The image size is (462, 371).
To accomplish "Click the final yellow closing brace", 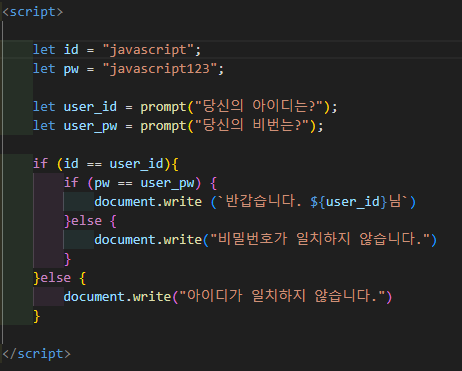I will click(x=37, y=316).
